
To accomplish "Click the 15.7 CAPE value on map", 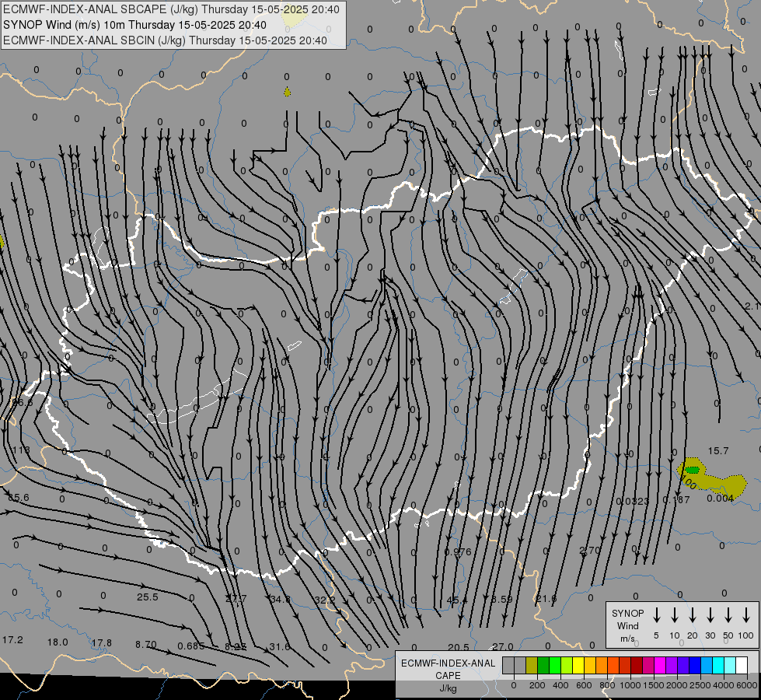I will (x=718, y=451).
